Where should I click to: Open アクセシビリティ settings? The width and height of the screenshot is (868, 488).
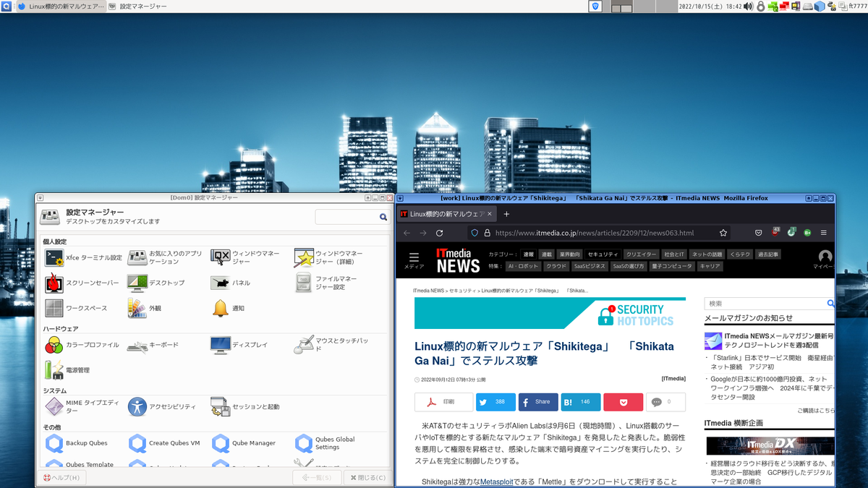tap(162, 407)
